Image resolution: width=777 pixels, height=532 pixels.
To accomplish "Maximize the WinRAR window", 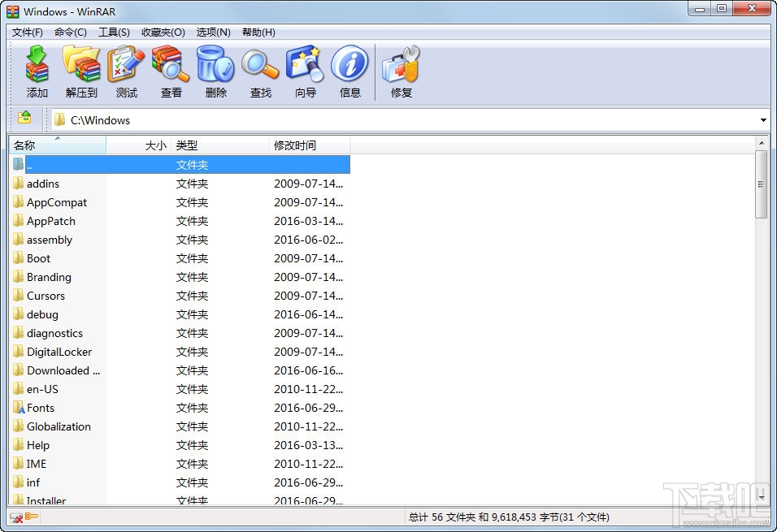I will point(722,8).
